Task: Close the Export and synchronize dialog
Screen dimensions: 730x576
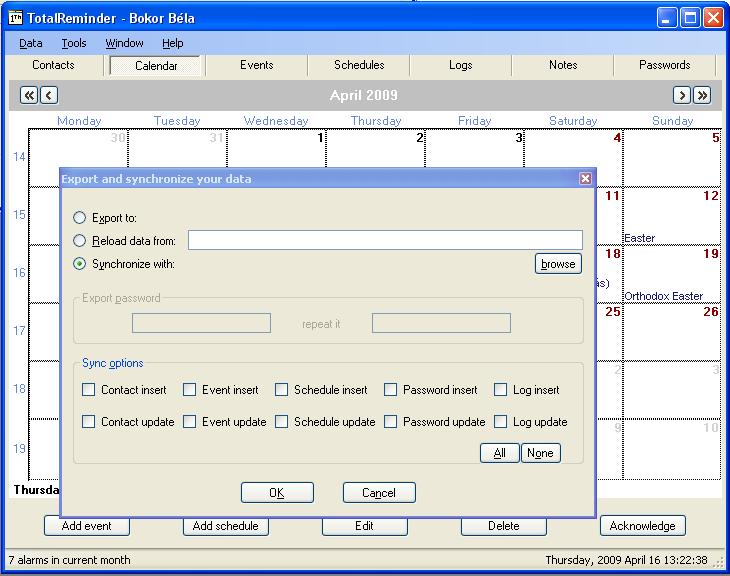Action: 585,178
